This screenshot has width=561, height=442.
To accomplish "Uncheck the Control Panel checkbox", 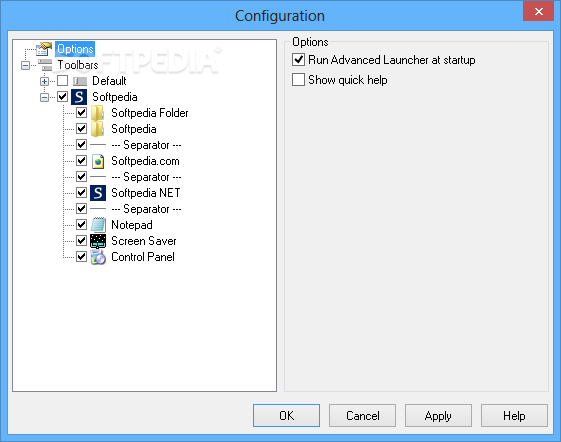I will 82,257.
